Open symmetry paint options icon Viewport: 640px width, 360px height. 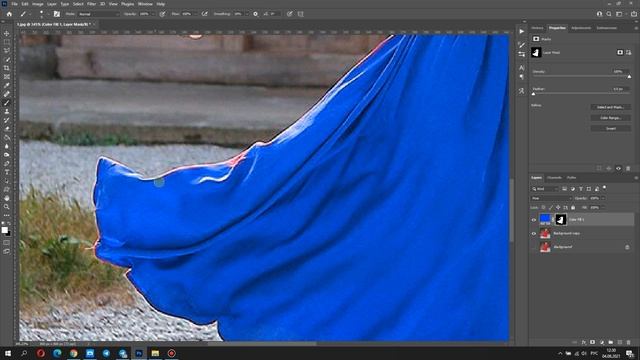click(x=300, y=14)
